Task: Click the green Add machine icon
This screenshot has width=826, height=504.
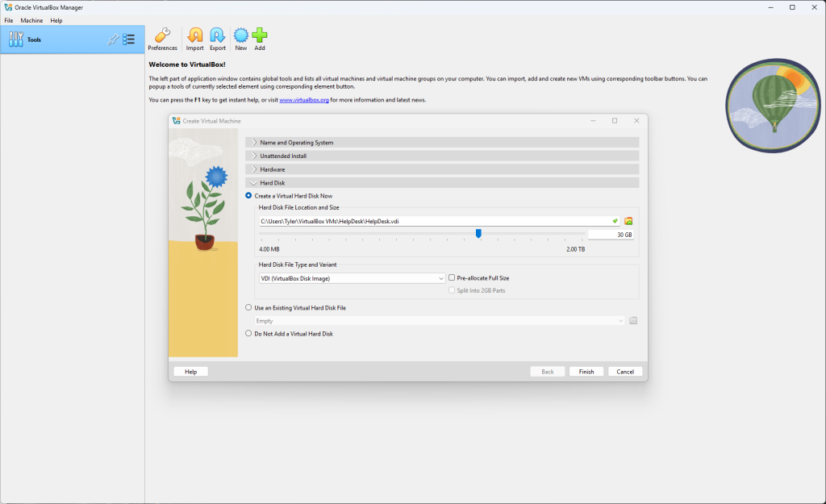Action: 260,37
